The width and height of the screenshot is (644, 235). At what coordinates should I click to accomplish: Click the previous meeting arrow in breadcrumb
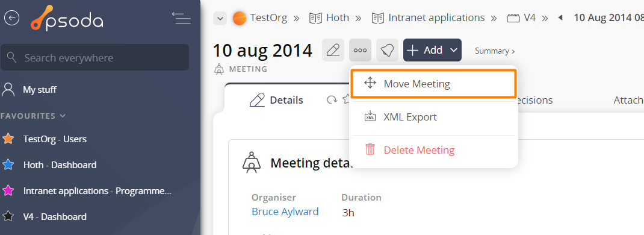pos(560,17)
